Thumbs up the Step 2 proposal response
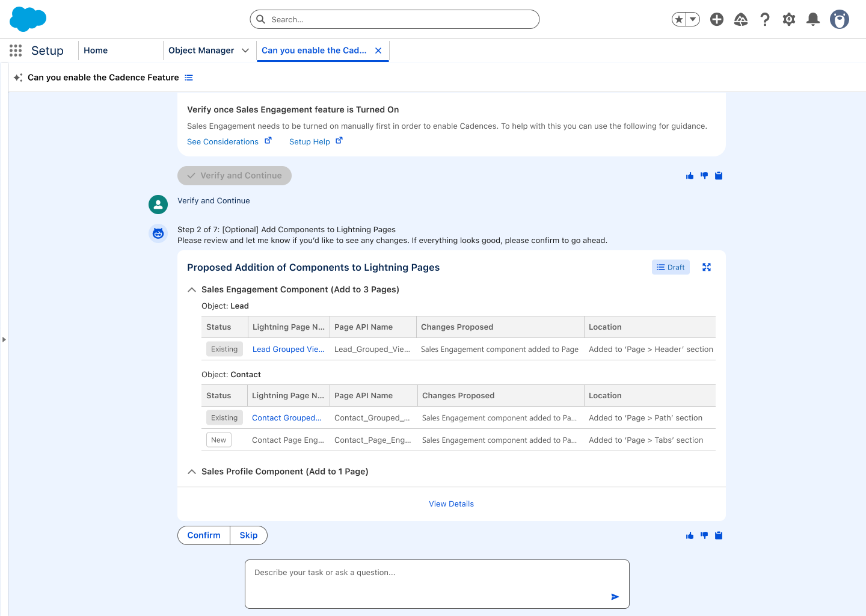 coord(690,535)
